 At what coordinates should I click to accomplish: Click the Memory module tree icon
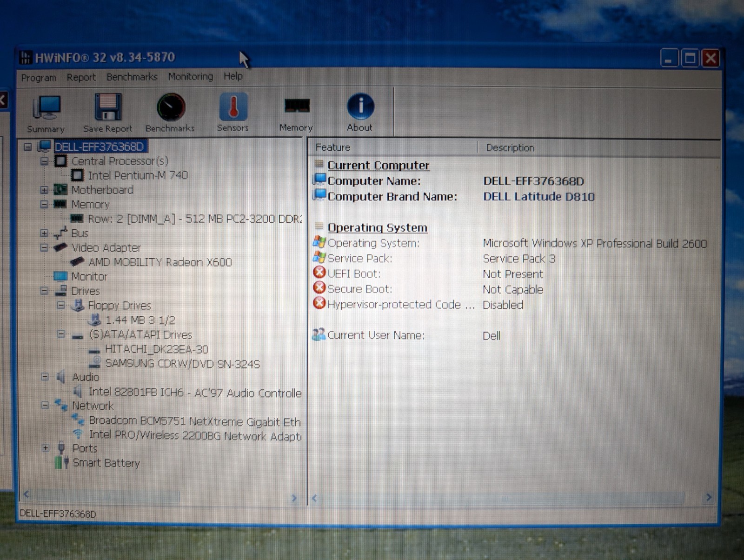coord(60,204)
